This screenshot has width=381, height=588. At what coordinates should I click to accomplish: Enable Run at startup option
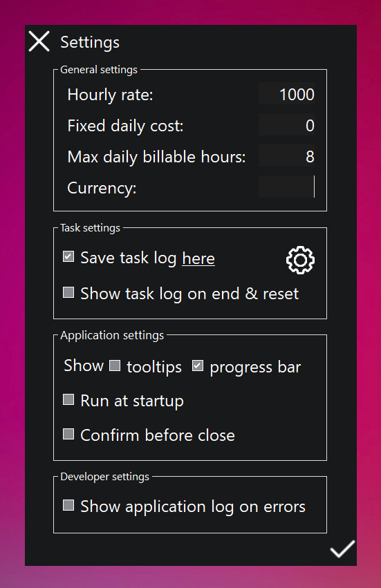click(x=68, y=399)
